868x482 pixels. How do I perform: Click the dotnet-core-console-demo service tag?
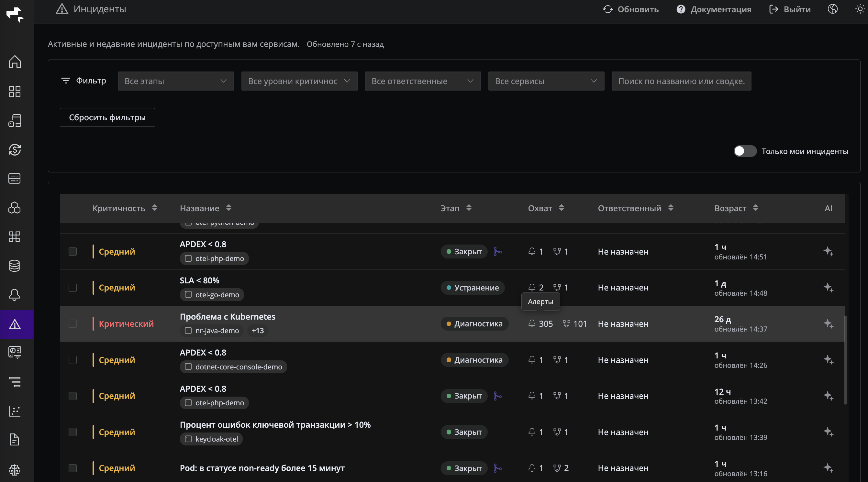[x=233, y=367]
